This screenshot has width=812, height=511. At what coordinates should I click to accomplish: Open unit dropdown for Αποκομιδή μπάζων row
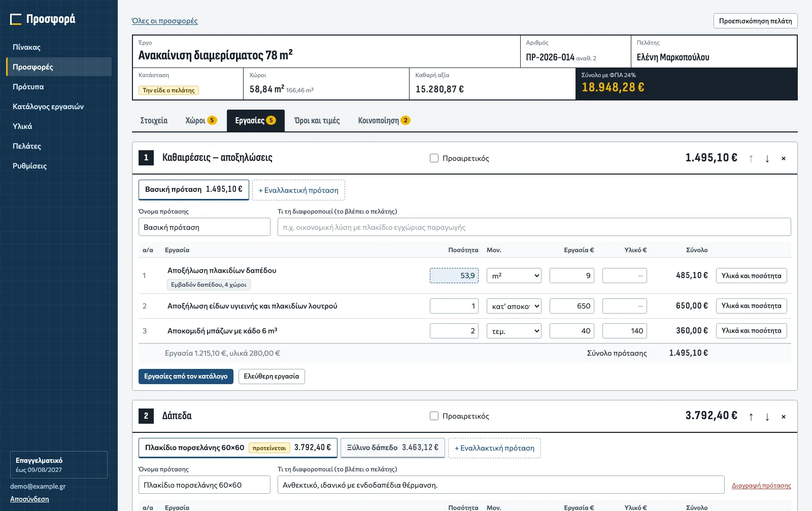[514, 331]
